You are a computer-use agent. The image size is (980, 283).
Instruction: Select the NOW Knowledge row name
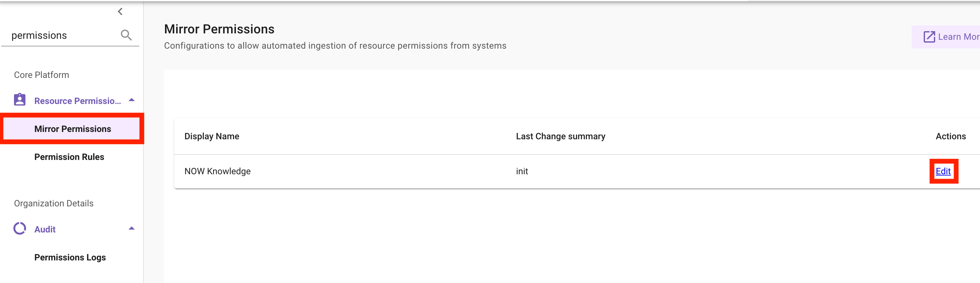[217, 171]
